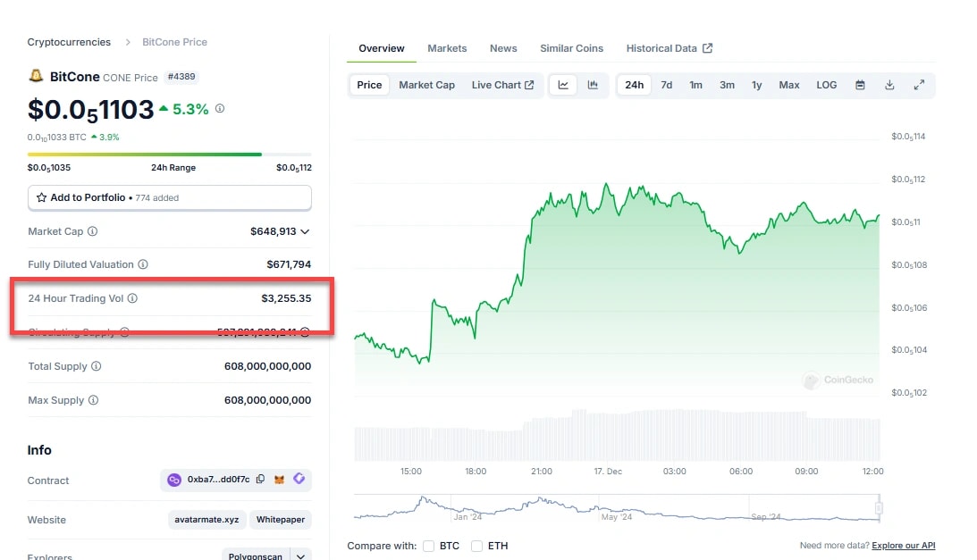977x560 pixels.
Task: Switch to candlestick chart view icon
Action: (593, 85)
